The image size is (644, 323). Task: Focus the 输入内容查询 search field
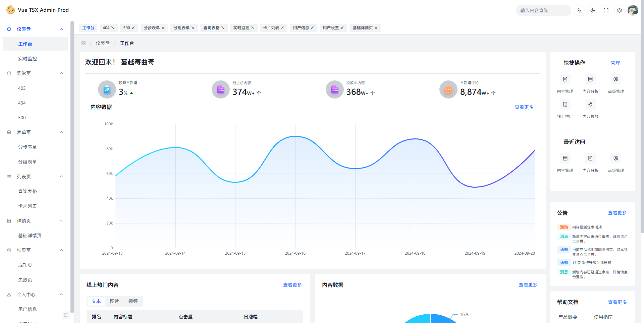point(543,10)
